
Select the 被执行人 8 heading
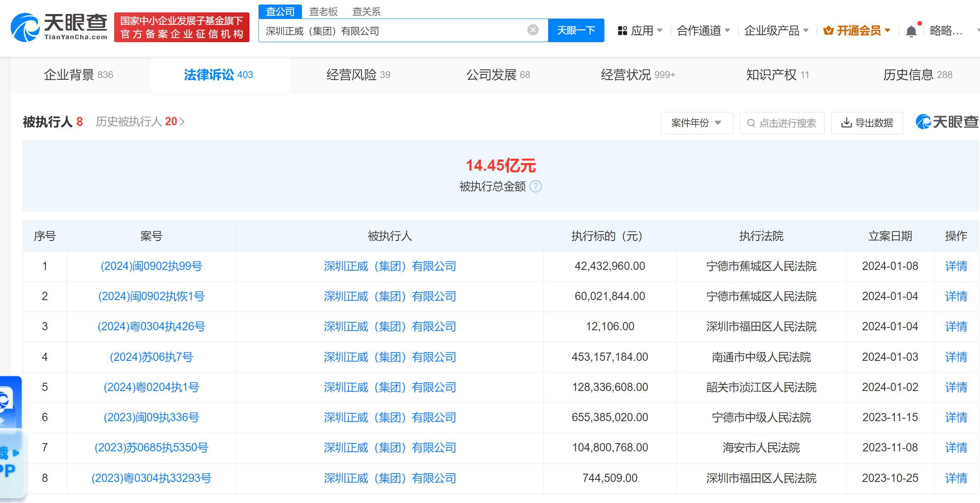(x=53, y=122)
